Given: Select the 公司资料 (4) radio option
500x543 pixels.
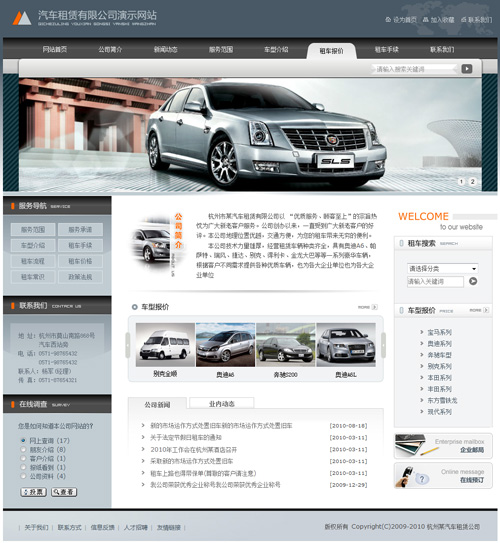Looking at the screenshot, I should (23, 476).
